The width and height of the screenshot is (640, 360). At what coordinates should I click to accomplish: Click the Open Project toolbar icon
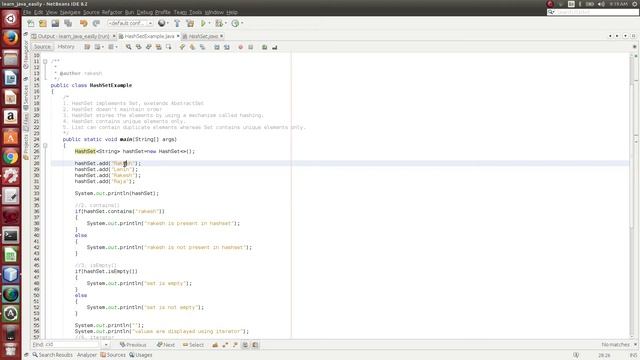tap(56, 23)
